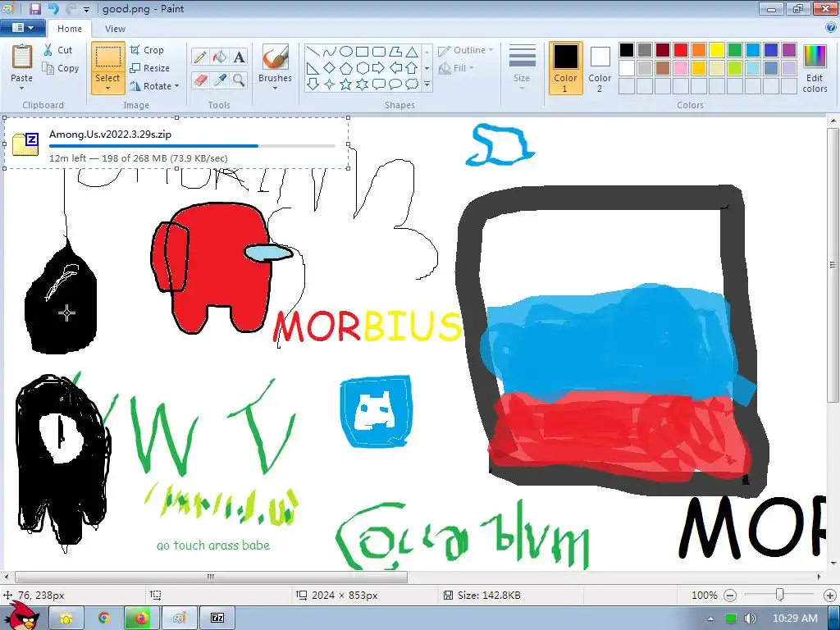Choose the Oval shape
The width and height of the screenshot is (840, 630).
346,52
